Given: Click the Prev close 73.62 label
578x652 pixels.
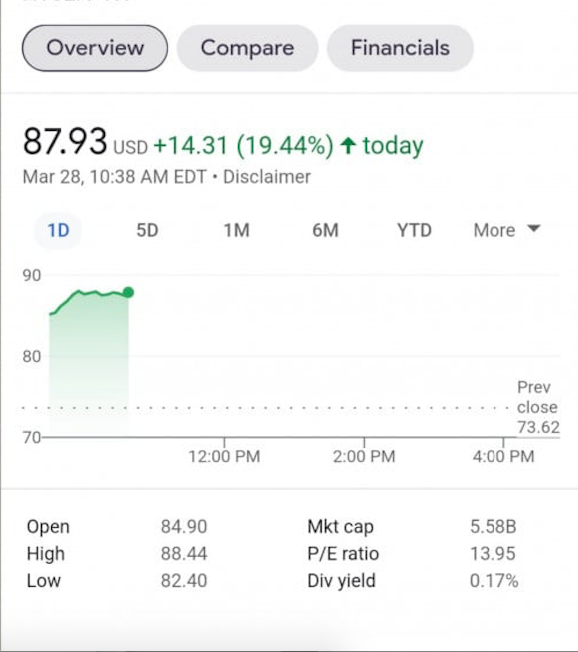Looking at the screenshot, I should pos(538,407).
